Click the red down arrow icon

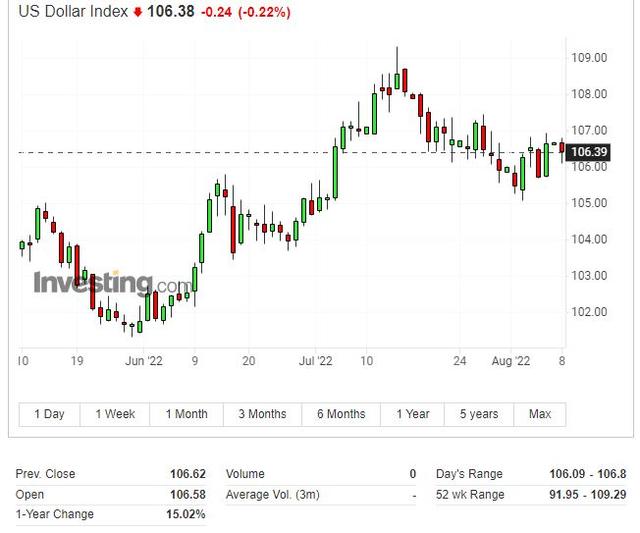(138, 12)
